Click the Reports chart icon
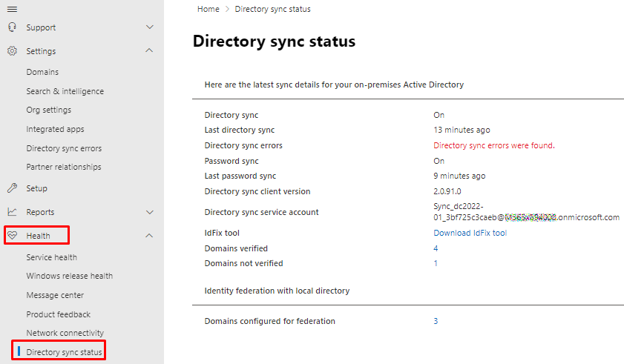 12,212
